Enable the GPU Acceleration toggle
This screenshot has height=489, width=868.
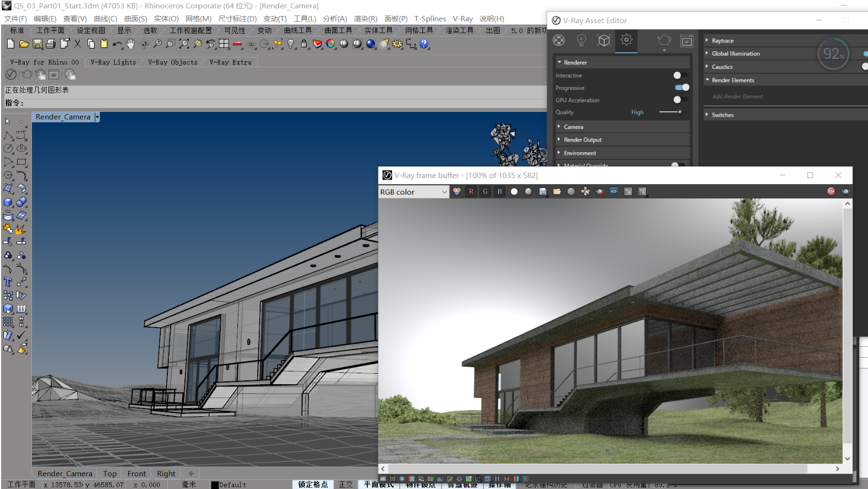pyautogui.click(x=680, y=100)
